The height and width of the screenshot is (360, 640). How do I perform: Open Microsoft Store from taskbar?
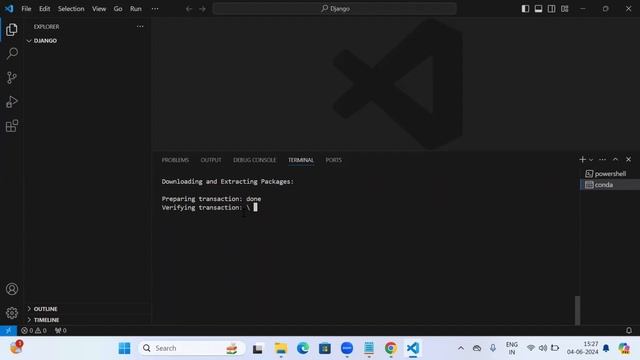click(325, 348)
